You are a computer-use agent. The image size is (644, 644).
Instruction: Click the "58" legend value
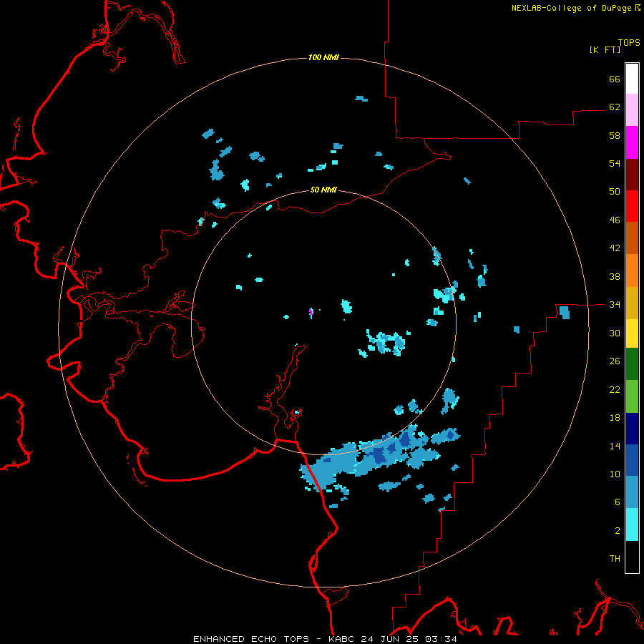click(x=615, y=135)
